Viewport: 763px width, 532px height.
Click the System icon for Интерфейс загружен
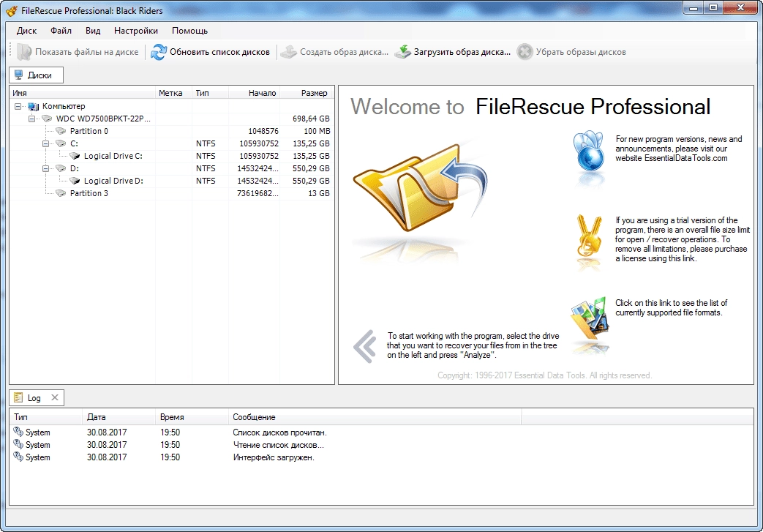[18, 457]
